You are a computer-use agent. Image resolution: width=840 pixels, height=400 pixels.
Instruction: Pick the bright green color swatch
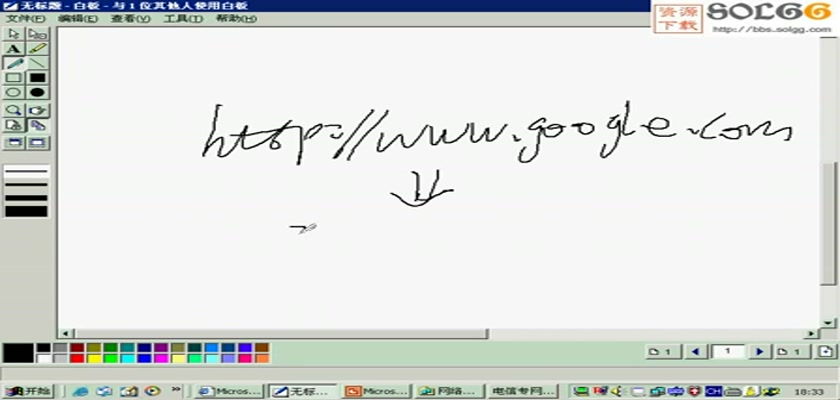(x=110, y=358)
